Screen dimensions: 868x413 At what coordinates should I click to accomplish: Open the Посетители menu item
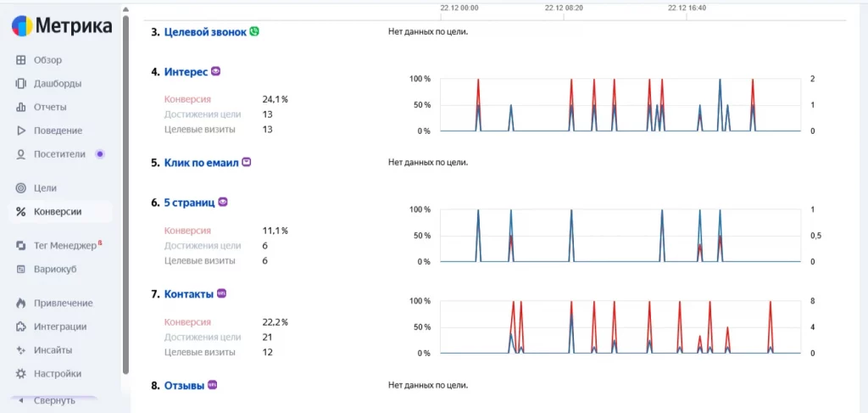coord(59,154)
